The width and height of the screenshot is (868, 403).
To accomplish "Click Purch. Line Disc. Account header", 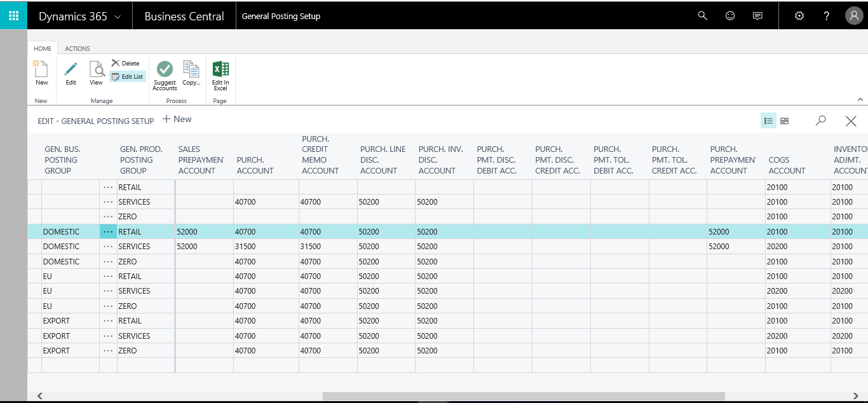I will (x=383, y=160).
